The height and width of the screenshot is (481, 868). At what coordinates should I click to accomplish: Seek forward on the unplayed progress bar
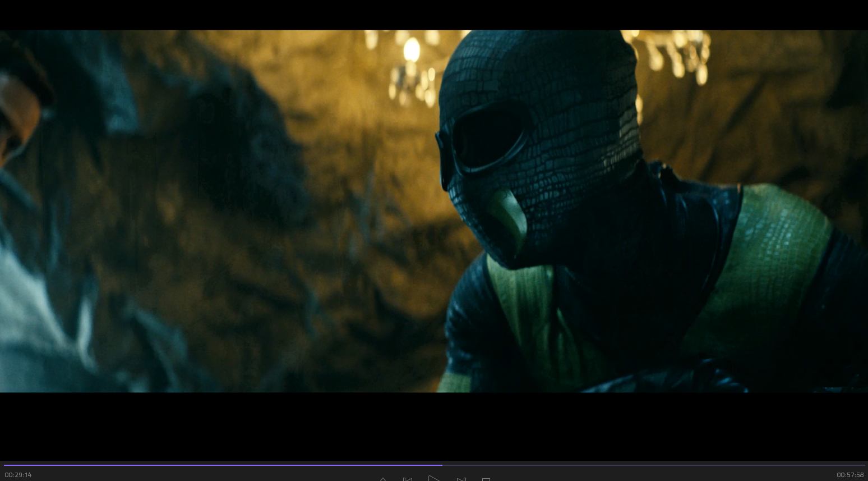645,465
